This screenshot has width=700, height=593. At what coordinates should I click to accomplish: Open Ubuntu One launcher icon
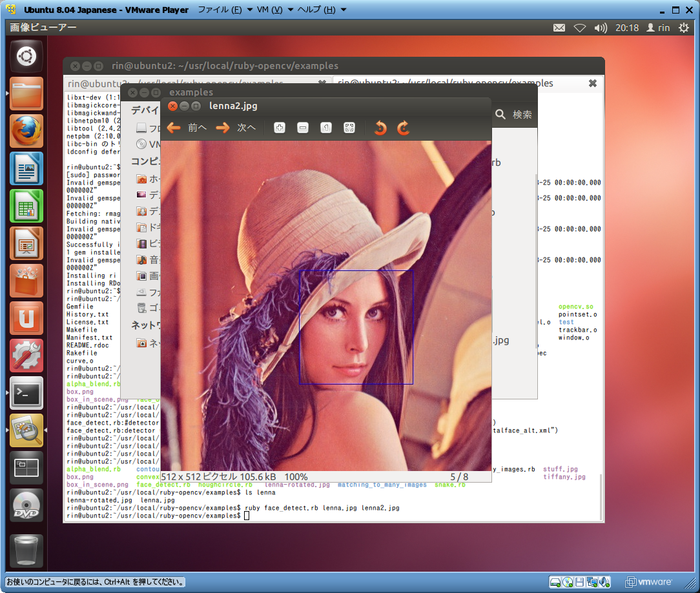pos(26,319)
